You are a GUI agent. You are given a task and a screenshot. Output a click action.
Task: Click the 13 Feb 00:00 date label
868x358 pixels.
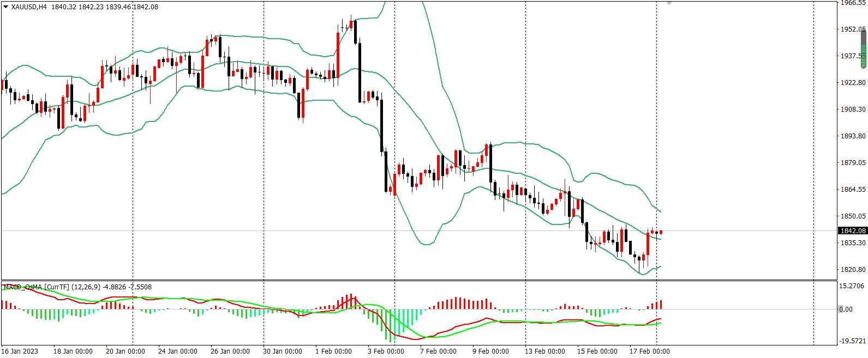click(545, 351)
